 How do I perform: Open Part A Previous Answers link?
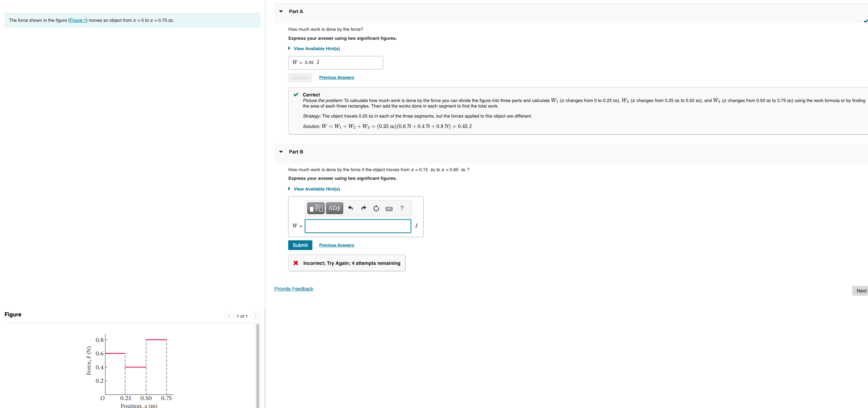[x=336, y=77]
